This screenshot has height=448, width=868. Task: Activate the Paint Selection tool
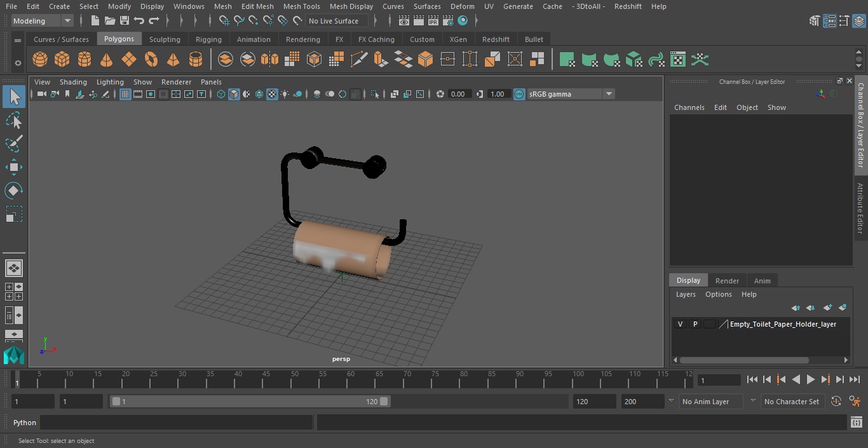14,144
